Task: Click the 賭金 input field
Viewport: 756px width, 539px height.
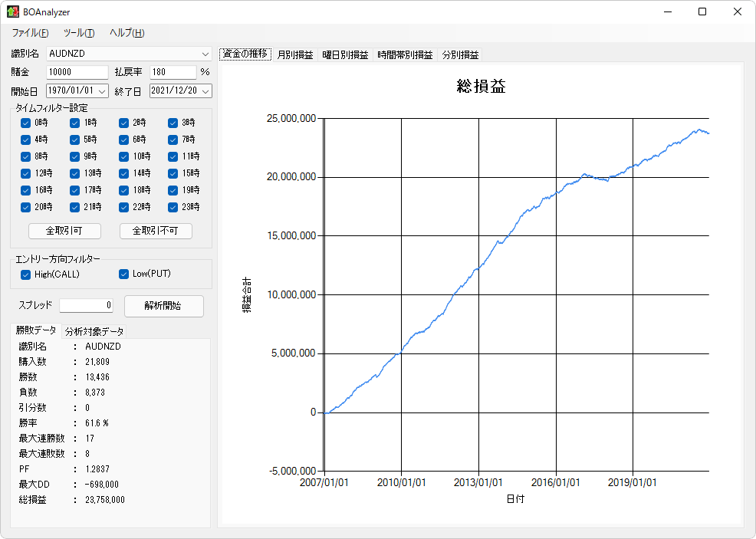Action: pos(77,72)
